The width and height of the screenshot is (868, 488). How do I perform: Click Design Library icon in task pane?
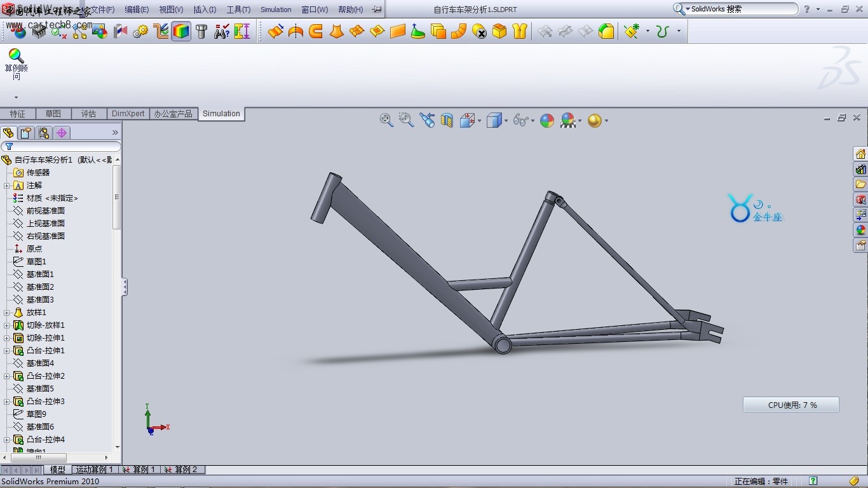pos(860,169)
